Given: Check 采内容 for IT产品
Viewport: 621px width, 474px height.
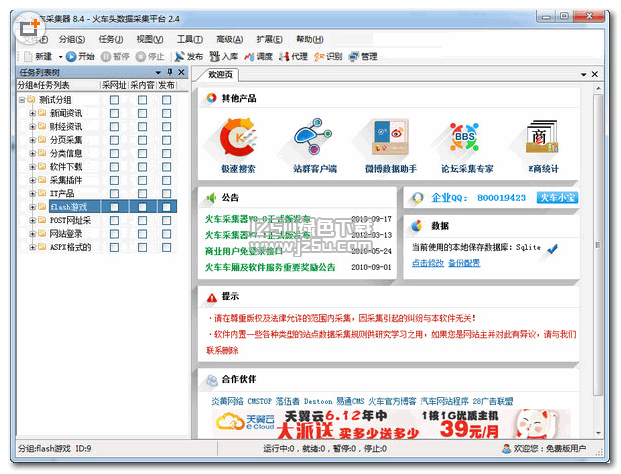Looking at the screenshot, I should [x=143, y=194].
